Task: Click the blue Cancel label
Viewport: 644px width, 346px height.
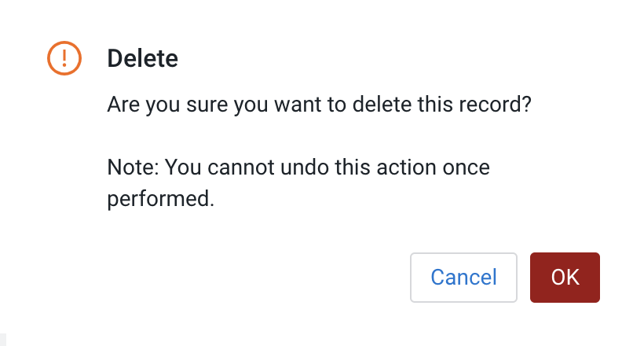Action: pos(463,278)
